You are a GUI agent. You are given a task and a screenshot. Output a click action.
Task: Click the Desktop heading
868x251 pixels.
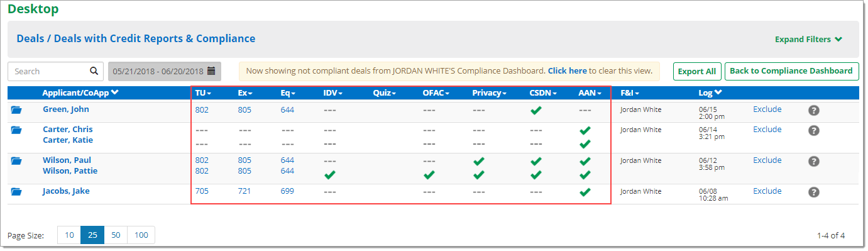33,9
